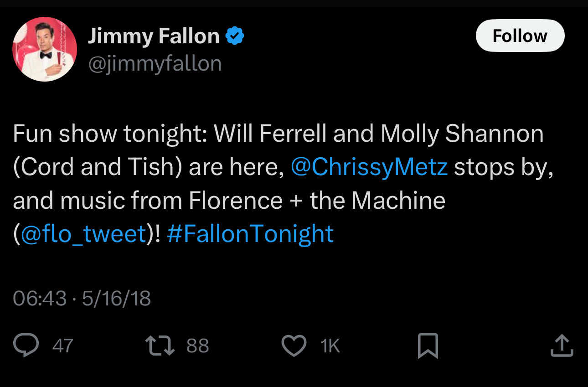Click the 5/16/18 post date
The image size is (588, 387).
pos(116,299)
